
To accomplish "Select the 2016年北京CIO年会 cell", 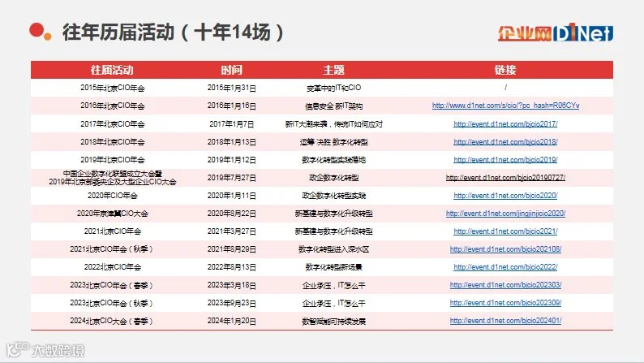I will coord(113,106).
